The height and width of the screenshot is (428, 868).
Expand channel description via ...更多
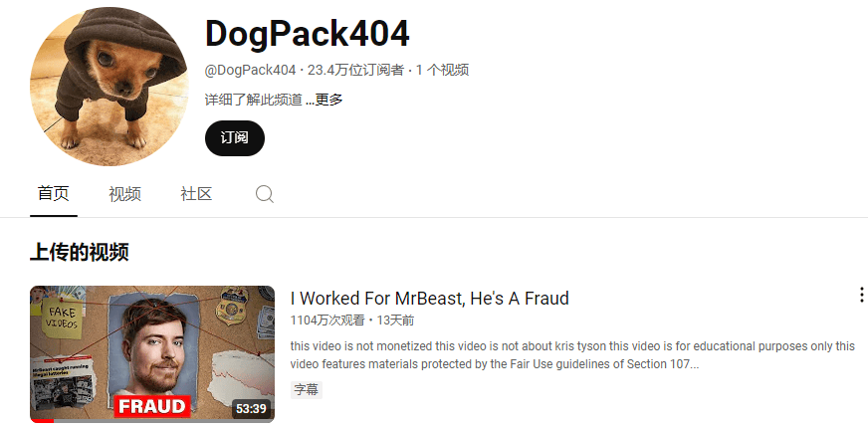(325, 101)
